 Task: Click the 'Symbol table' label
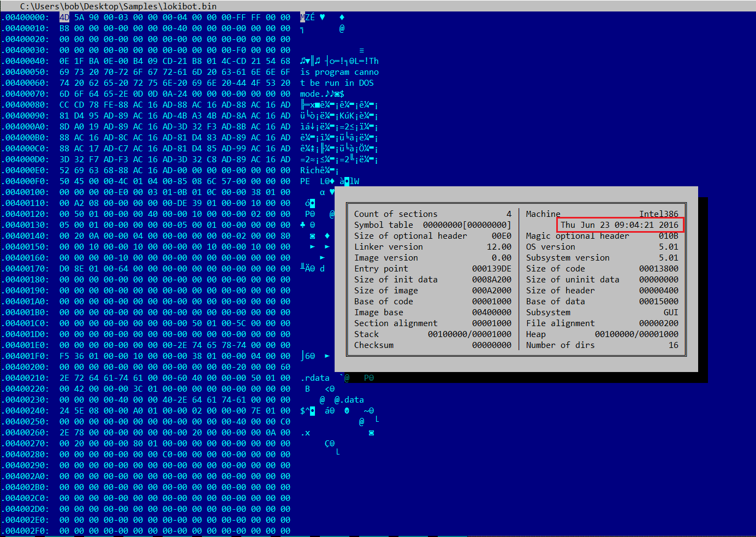tap(383, 225)
